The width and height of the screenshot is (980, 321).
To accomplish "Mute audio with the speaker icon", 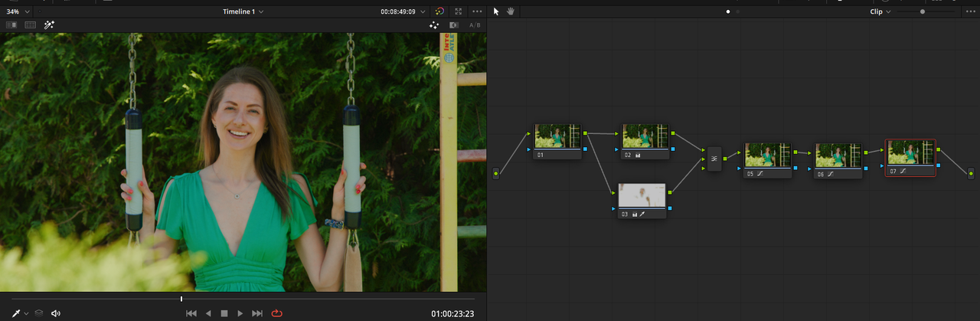I will pyautogui.click(x=56, y=313).
